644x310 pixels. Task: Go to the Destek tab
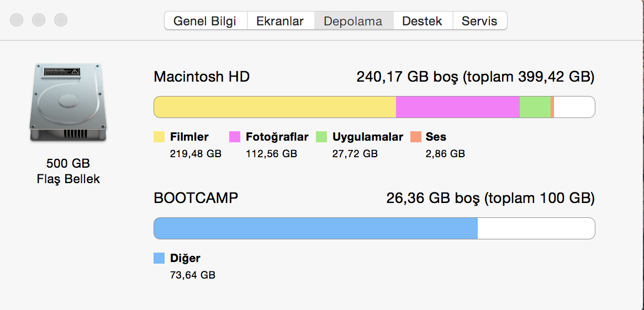pos(422,21)
